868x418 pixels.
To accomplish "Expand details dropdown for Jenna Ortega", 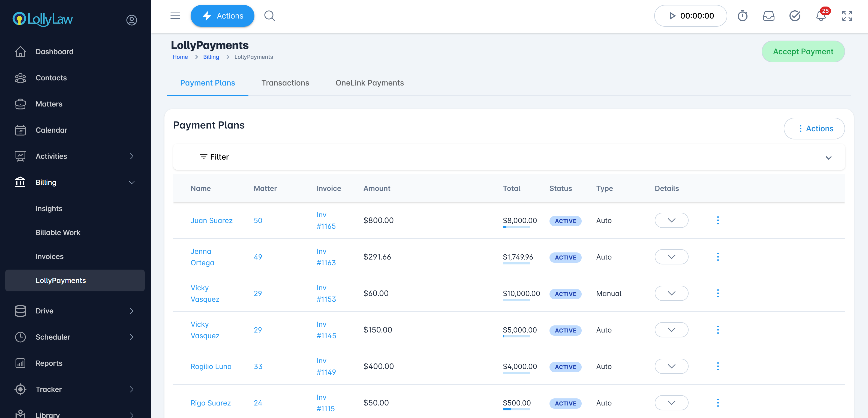I will pos(671,257).
